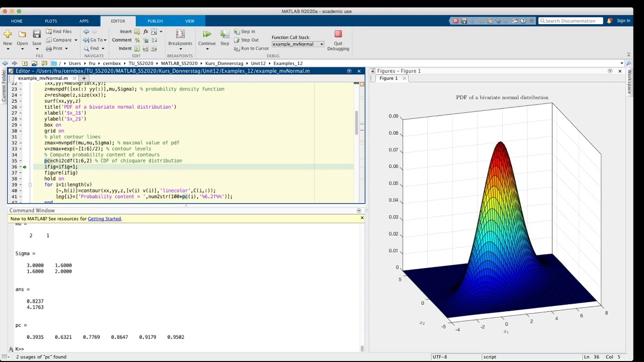The image size is (644, 362).
Task: Click the Smart indent icon
Action: click(137, 49)
